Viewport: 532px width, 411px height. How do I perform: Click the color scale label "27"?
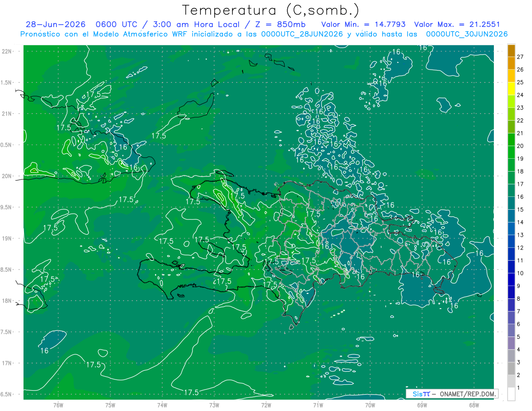click(x=520, y=57)
